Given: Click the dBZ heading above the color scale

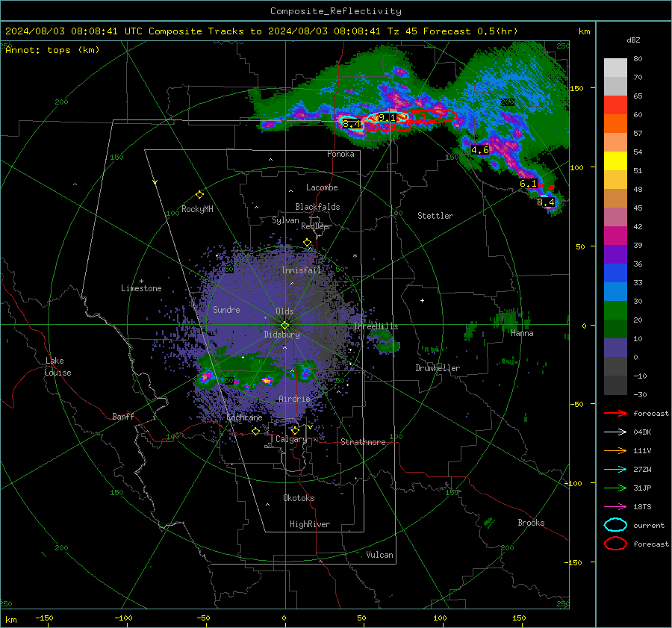Looking at the screenshot, I should [633, 40].
